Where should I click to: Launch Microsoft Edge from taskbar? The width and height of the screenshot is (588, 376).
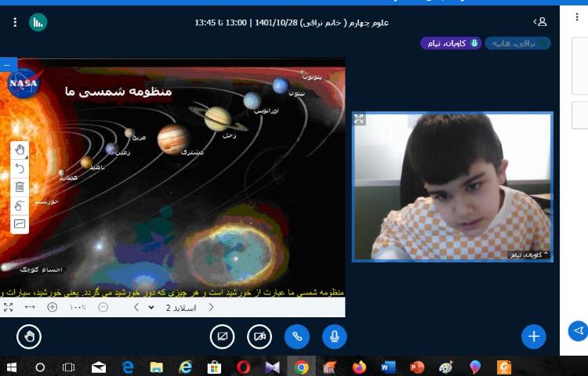click(x=128, y=367)
